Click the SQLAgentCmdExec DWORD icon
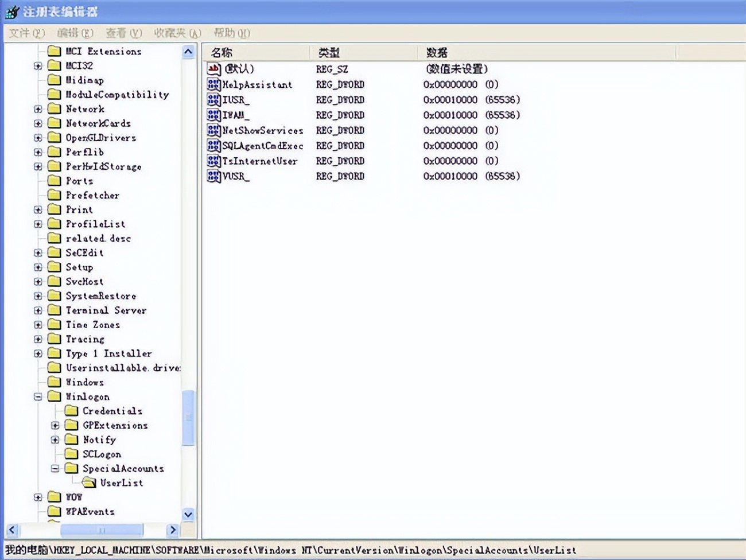Screen dimensions: 746x560 coord(213,146)
